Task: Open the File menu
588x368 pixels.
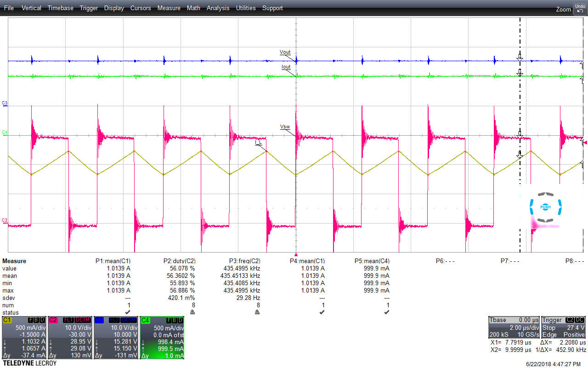Action: tap(9, 8)
